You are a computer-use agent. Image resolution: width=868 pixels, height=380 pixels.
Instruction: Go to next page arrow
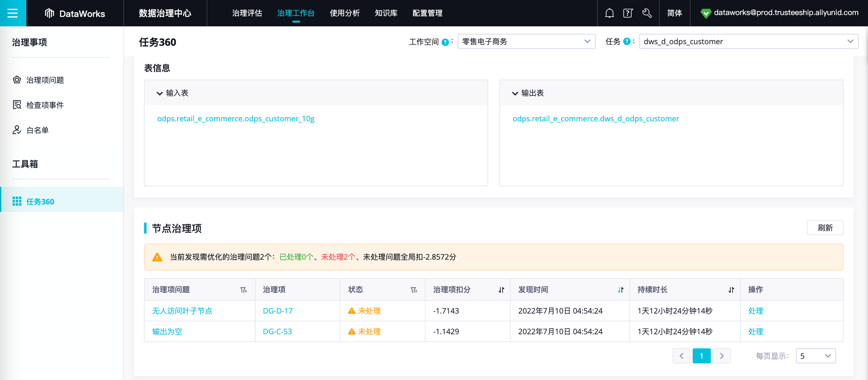point(722,356)
